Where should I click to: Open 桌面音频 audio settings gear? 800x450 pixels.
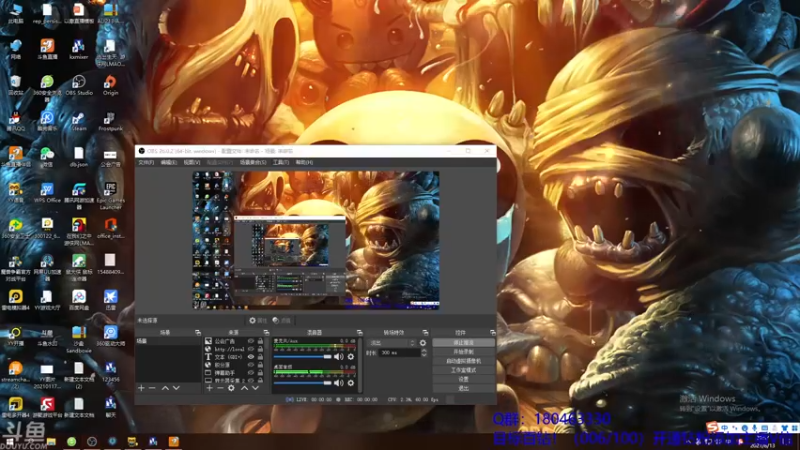pos(351,383)
